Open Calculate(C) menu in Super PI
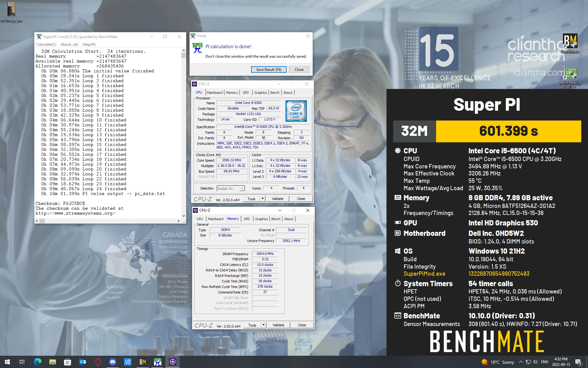This screenshot has height=368, width=588. (46, 44)
